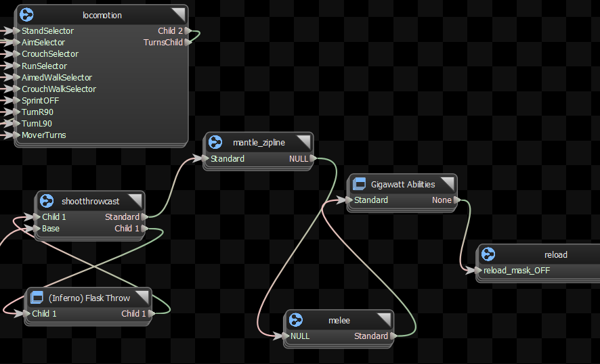
Task: Click the Child 1 input pin on Flask Throw
Action: point(27,313)
